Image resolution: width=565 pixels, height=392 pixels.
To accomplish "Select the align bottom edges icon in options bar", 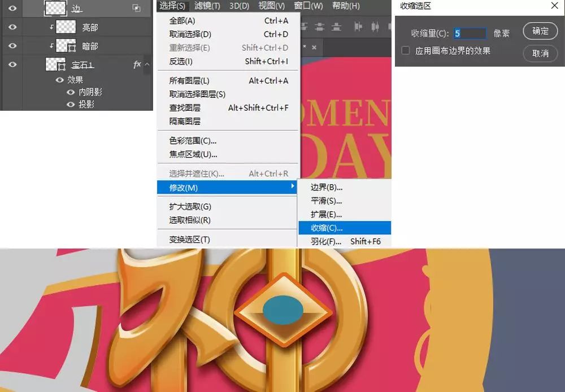I will tap(336, 27).
